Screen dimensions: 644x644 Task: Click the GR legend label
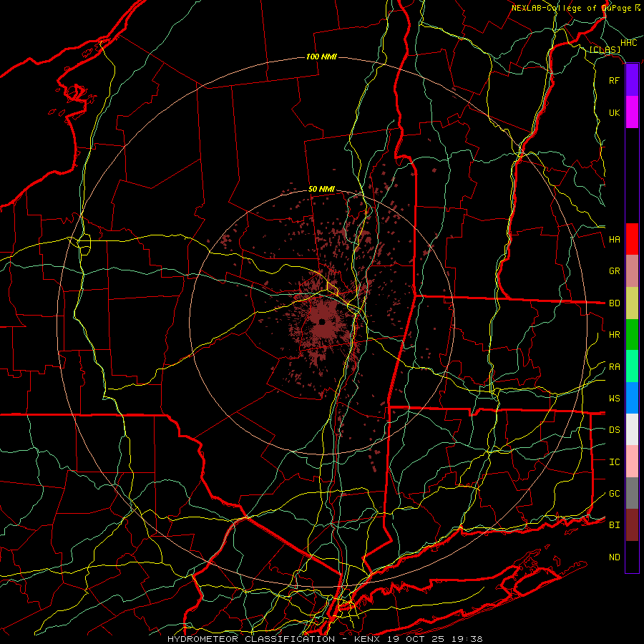[x=614, y=271]
